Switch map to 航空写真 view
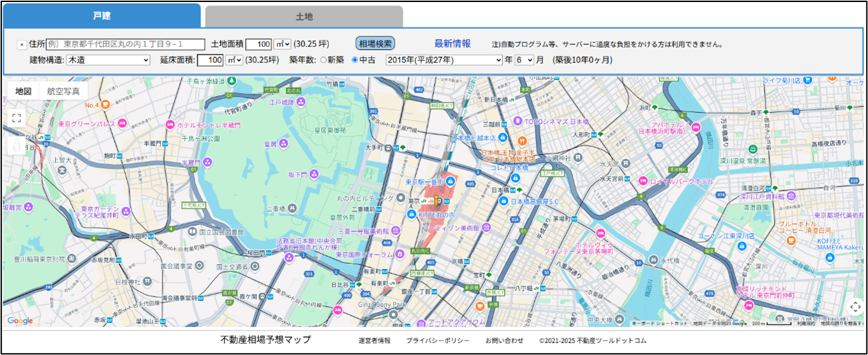Screen dimensions: 868x355 click(63, 91)
